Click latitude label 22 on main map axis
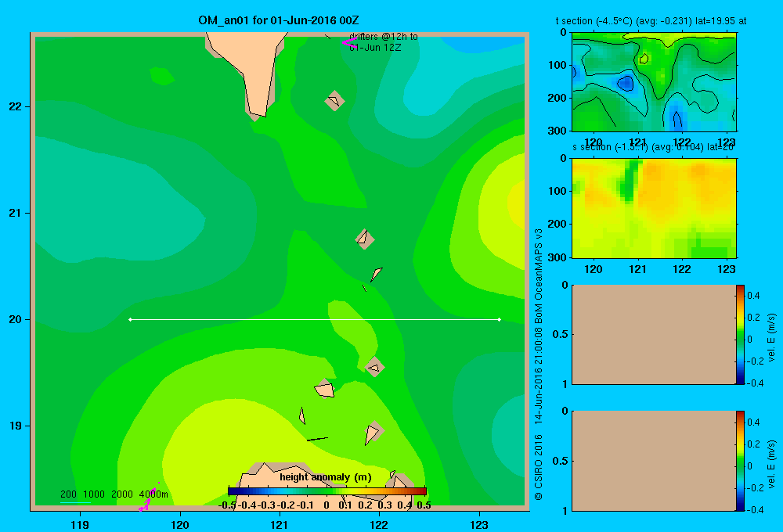The width and height of the screenshot is (783, 532). tap(16, 107)
